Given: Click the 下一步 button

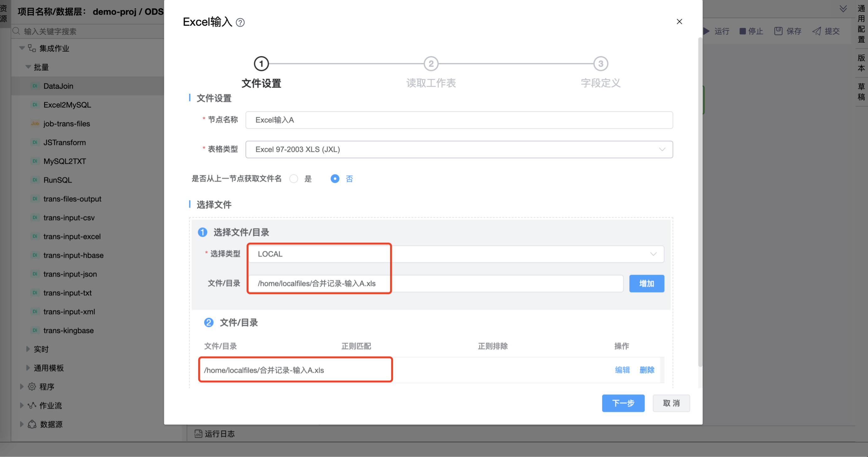Looking at the screenshot, I should point(623,403).
